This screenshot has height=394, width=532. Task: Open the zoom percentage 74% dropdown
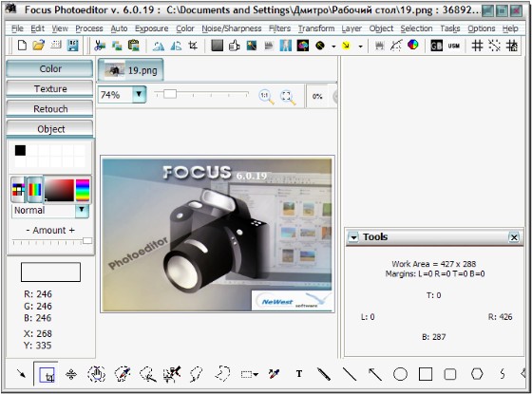(139, 95)
